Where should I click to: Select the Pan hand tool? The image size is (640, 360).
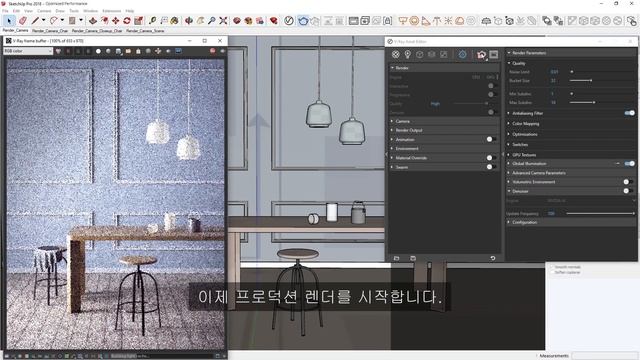tap(200, 20)
